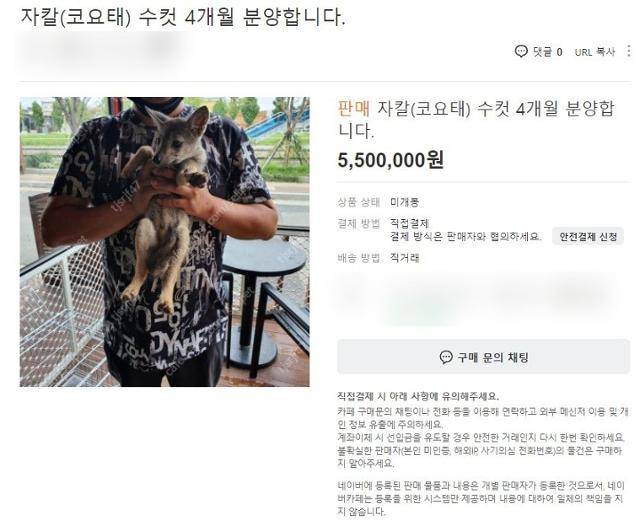Image resolution: width=640 pixels, height=526 pixels.
Task: Click the 직접결제 시 아래 사항에 유의해주세요 notice heading
Action: pos(418,396)
